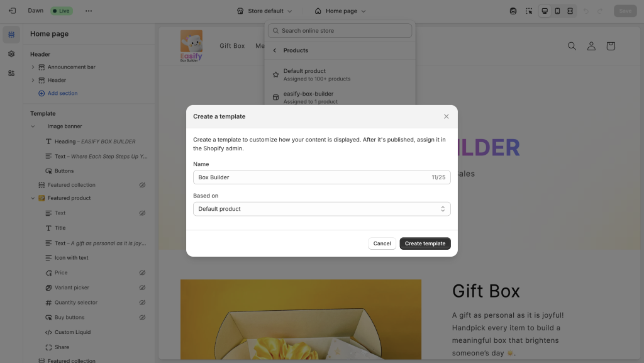
Task: Open Theme settings gear in sidebar
Action: click(11, 54)
